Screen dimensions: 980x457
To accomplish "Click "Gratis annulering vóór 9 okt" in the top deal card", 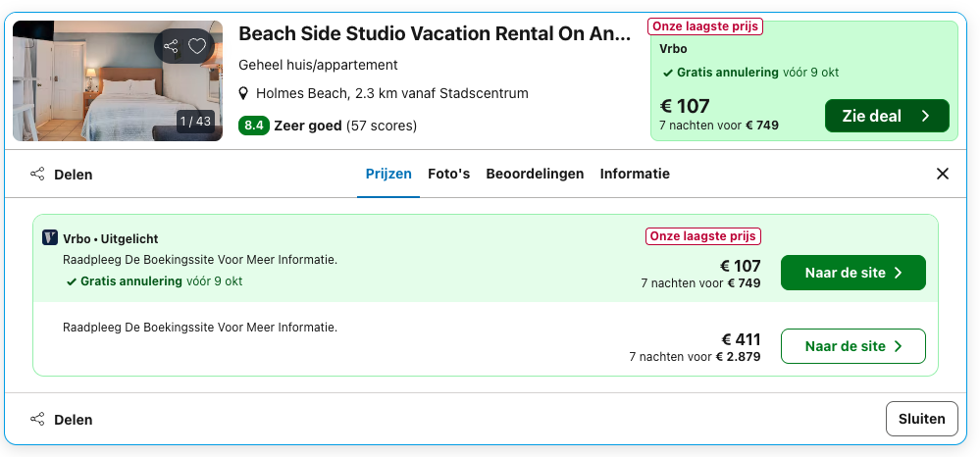I will pyautogui.click(x=750, y=73).
